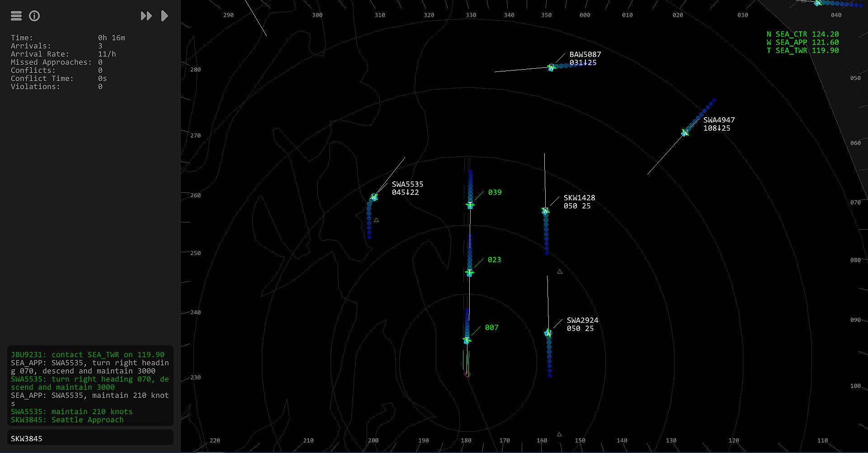
Task: Click the SEA_CTR 124.20 frequency entry
Action: point(802,34)
